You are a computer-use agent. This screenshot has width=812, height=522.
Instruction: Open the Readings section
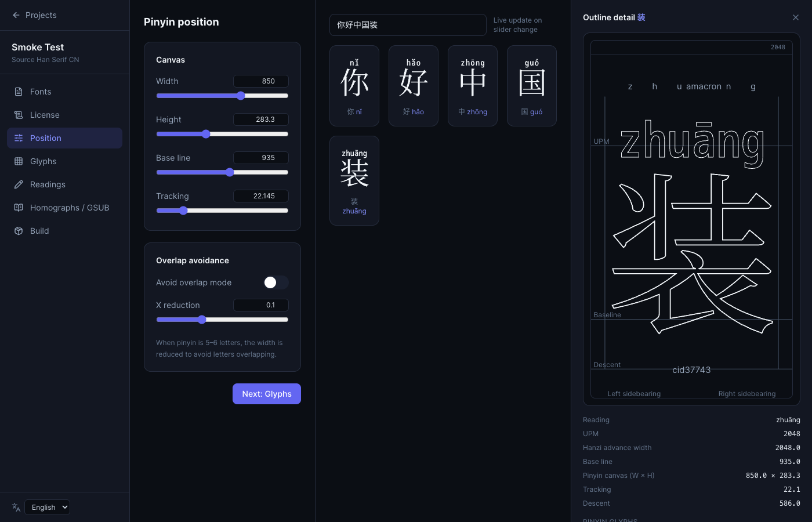(x=64, y=184)
